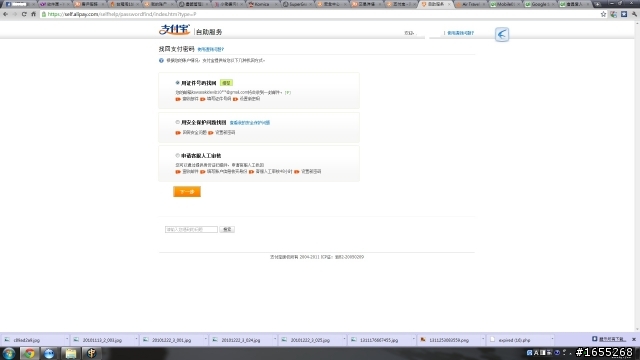Expand menu for 20101222_3_025.jpg download
640x360 pixels.
[x=344, y=340]
